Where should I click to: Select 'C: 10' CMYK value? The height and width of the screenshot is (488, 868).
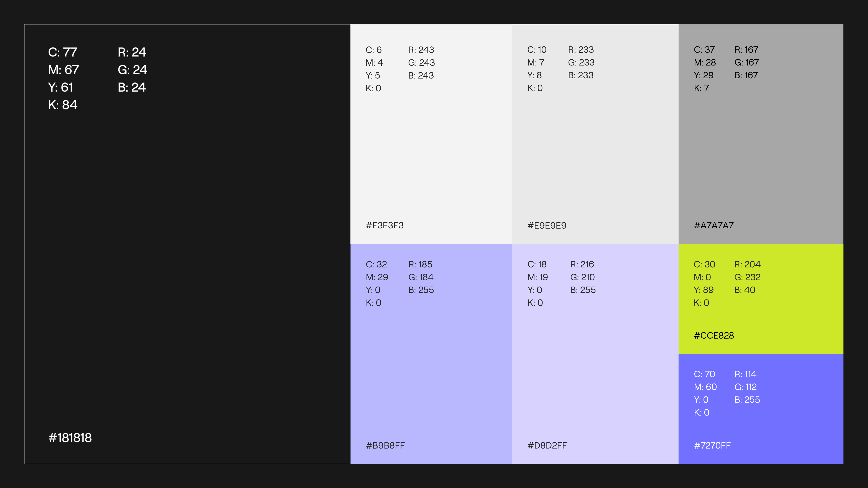pyautogui.click(x=537, y=49)
